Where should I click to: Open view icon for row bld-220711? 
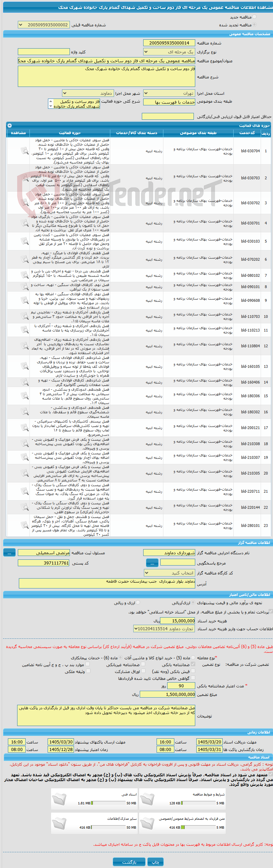(25, 491)
